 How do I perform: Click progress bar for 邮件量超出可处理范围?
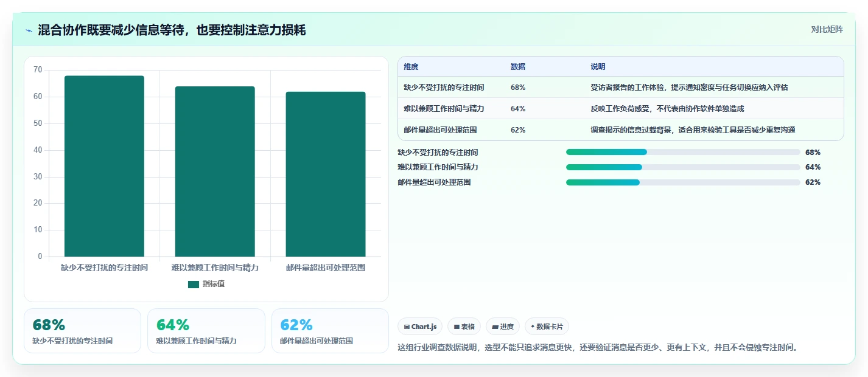tap(683, 182)
